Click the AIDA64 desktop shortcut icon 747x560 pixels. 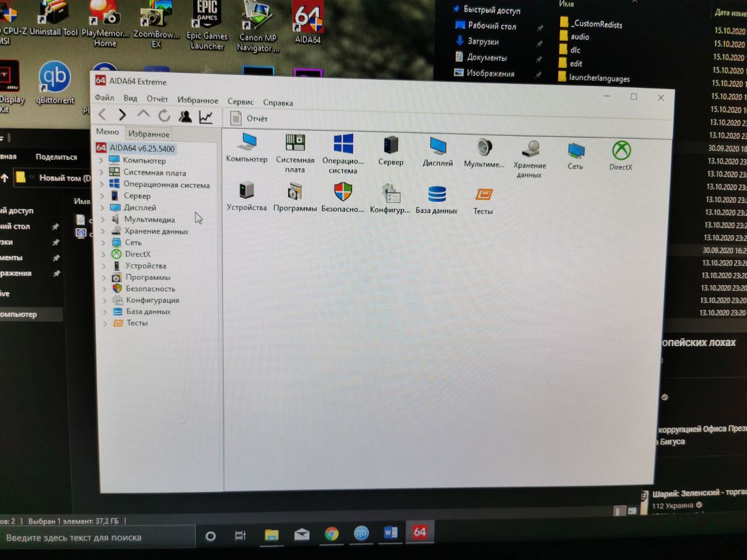coord(308,23)
